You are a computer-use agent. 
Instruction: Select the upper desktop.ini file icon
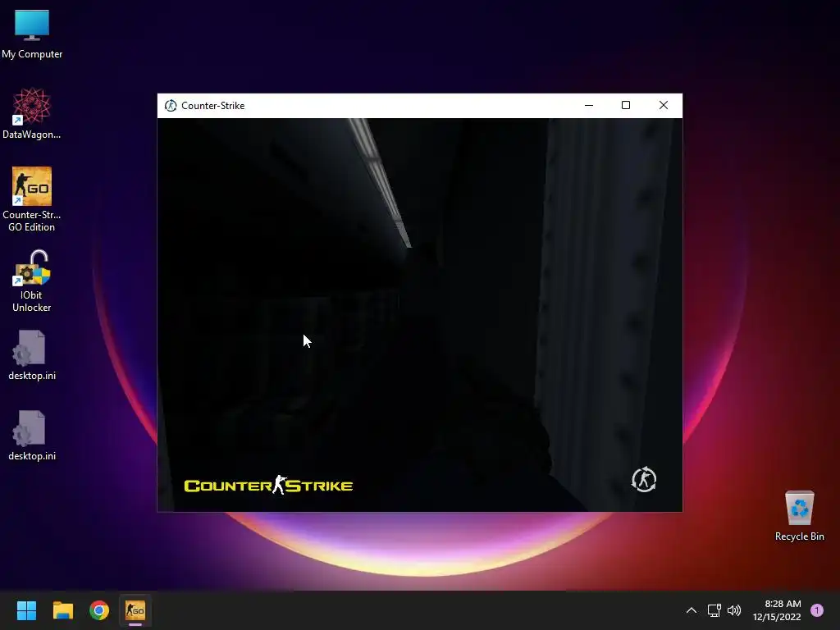coord(32,355)
